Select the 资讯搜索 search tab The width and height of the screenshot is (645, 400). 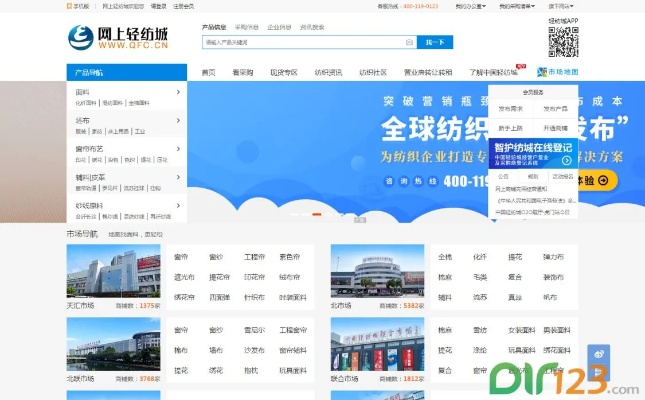[312, 27]
